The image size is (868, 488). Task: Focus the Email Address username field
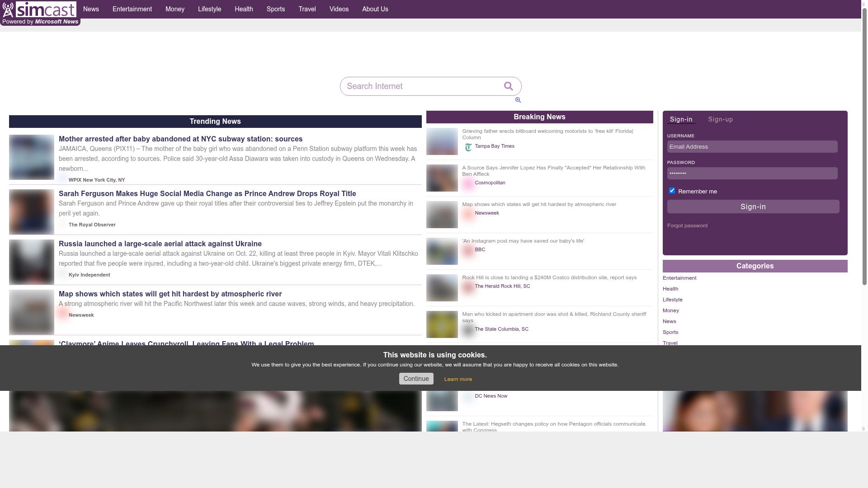pos(752,147)
